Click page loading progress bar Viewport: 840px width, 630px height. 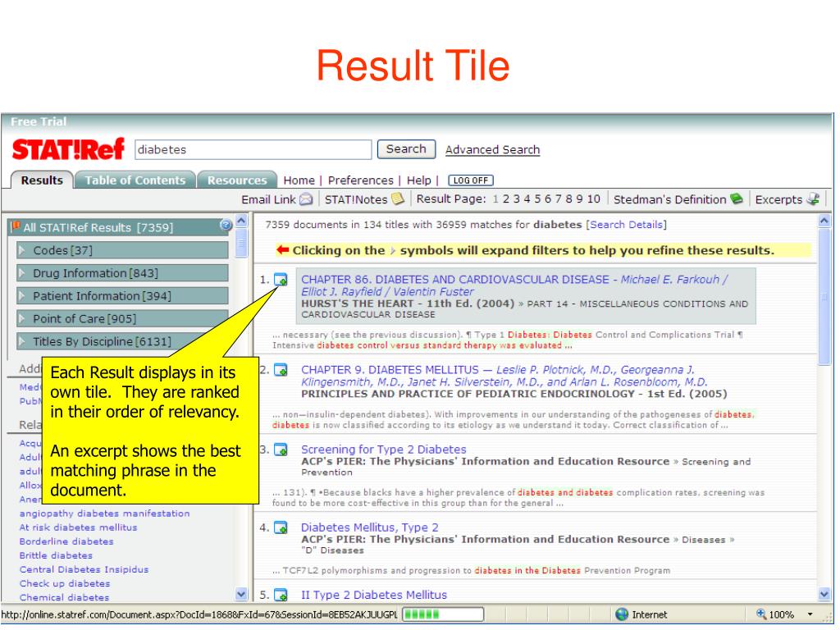tap(443, 614)
